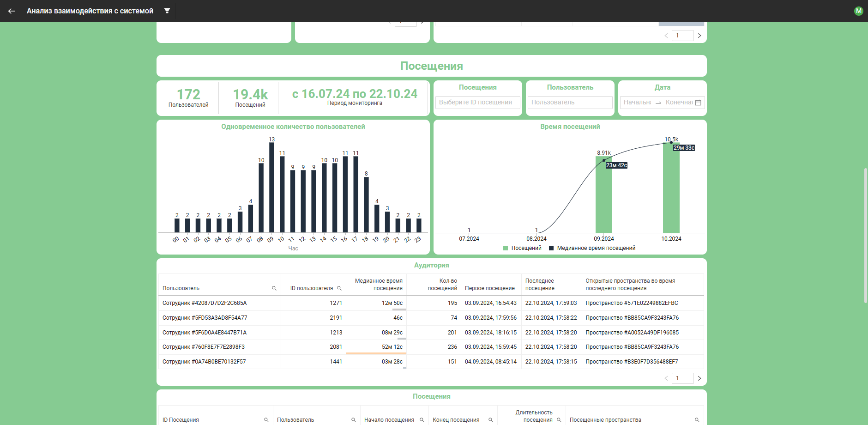This screenshot has width=868, height=425.
Task: Click median time cell 52м 12с
Action: pos(376,347)
